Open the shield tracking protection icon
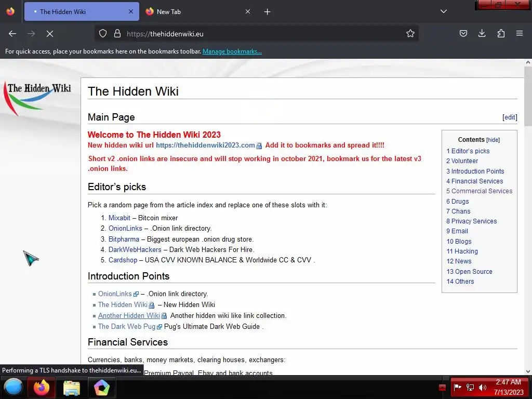 (103, 34)
